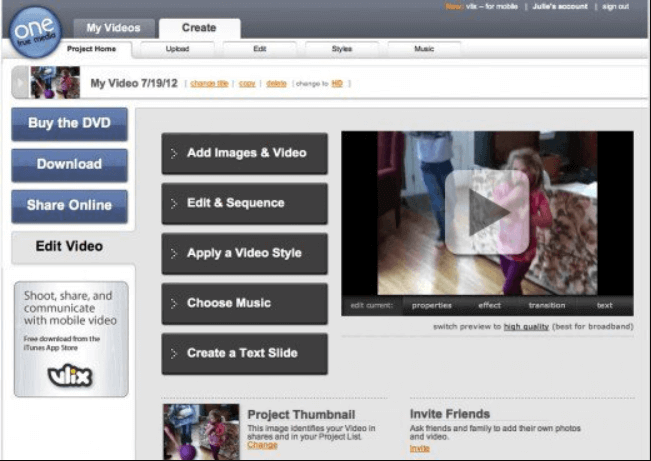This screenshot has width=651, height=461.
Task: Select the transition edit option
Action: [547, 305]
